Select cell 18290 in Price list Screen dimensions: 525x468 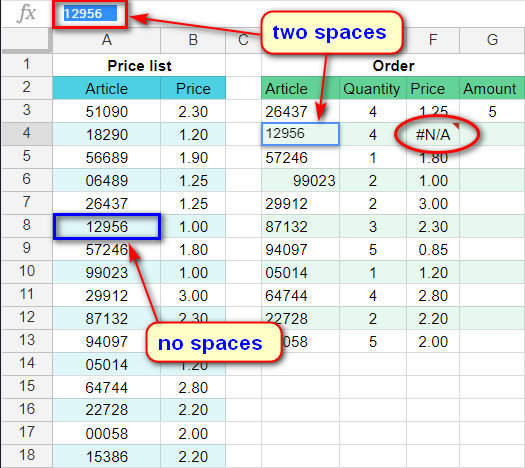pyautogui.click(x=106, y=135)
